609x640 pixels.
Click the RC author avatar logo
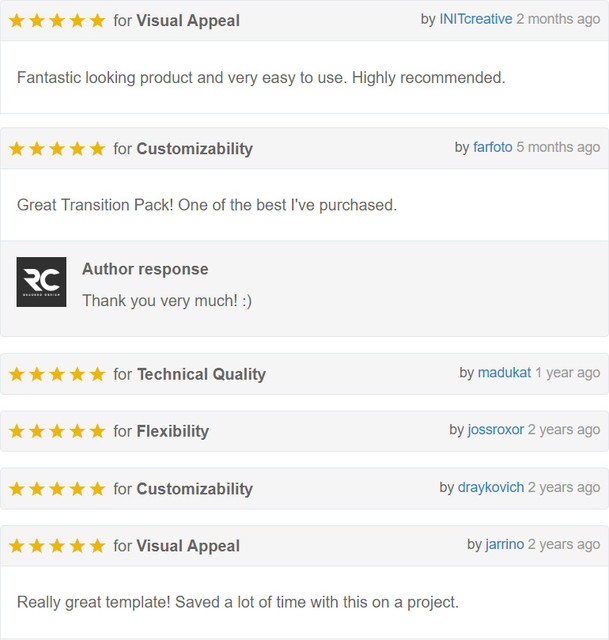coord(41,282)
